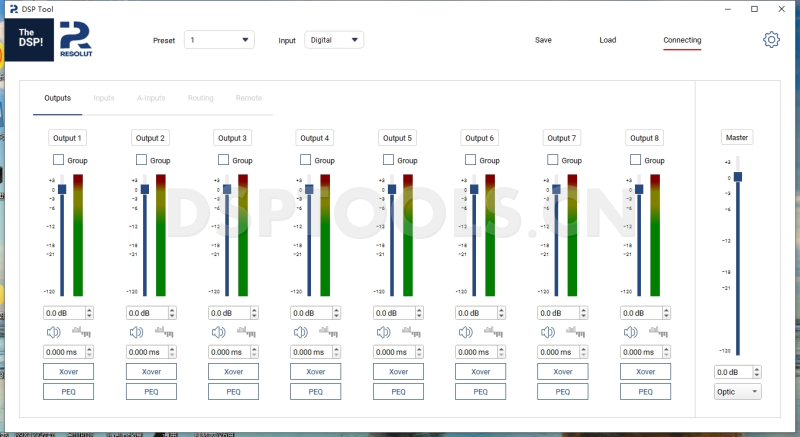Enable the Group checkbox for Output 1
Screen dimensions: 800x437
(58, 160)
